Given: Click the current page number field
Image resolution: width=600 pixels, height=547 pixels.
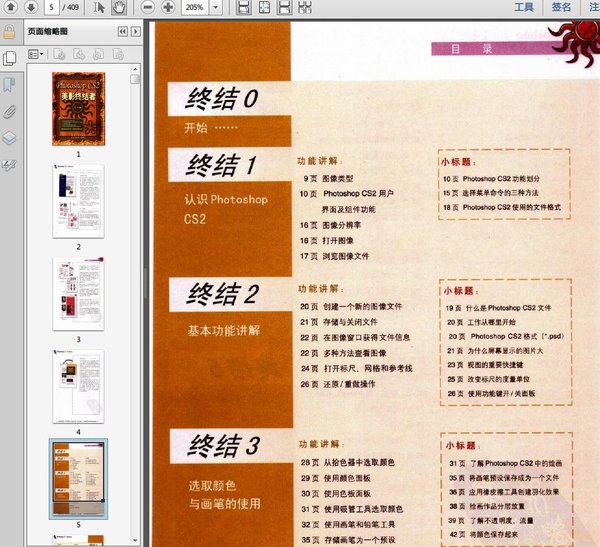Looking at the screenshot, I should (x=52, y=7).
